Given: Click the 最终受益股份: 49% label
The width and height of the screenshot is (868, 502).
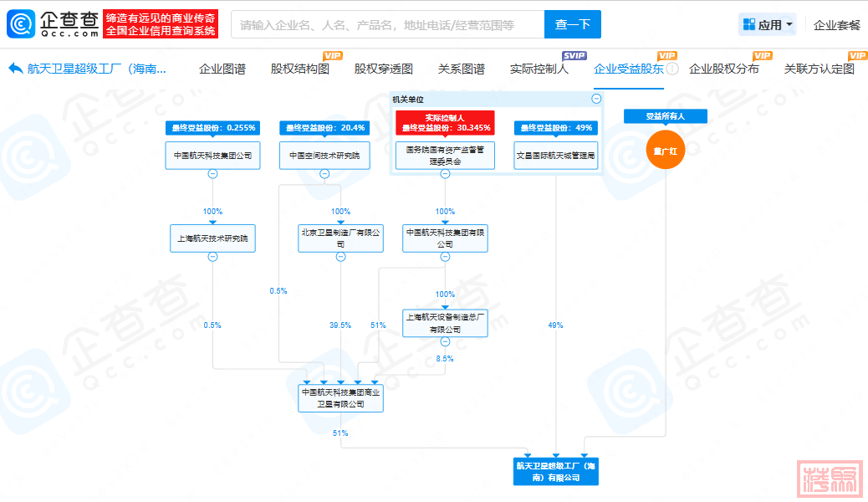Looking at the screenshot, I should click(556, 127).
